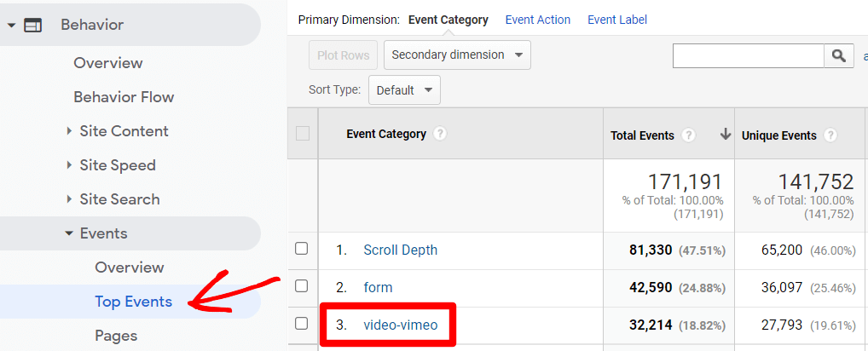Click the 32,214 total events cell

pos(651,325)
